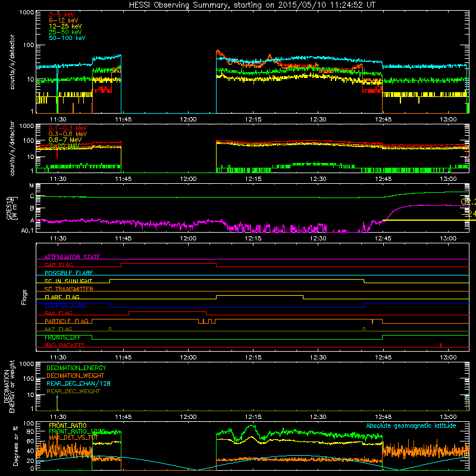Select the 6-12 keV legend label
The image size is (476, 476).
pos(64,20)
